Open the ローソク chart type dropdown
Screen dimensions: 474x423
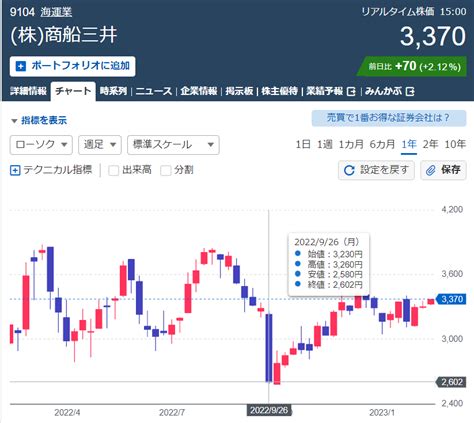pos(41,145)
